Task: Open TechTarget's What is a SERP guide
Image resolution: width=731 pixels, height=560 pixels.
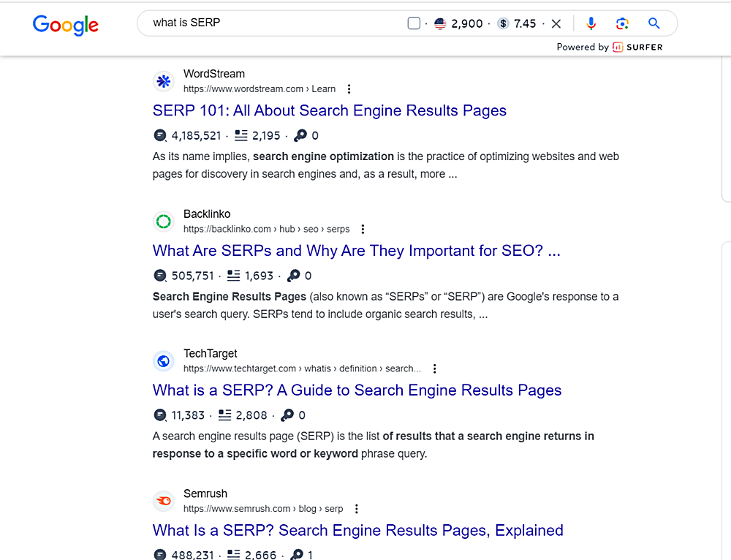Action: coord(357,390)
